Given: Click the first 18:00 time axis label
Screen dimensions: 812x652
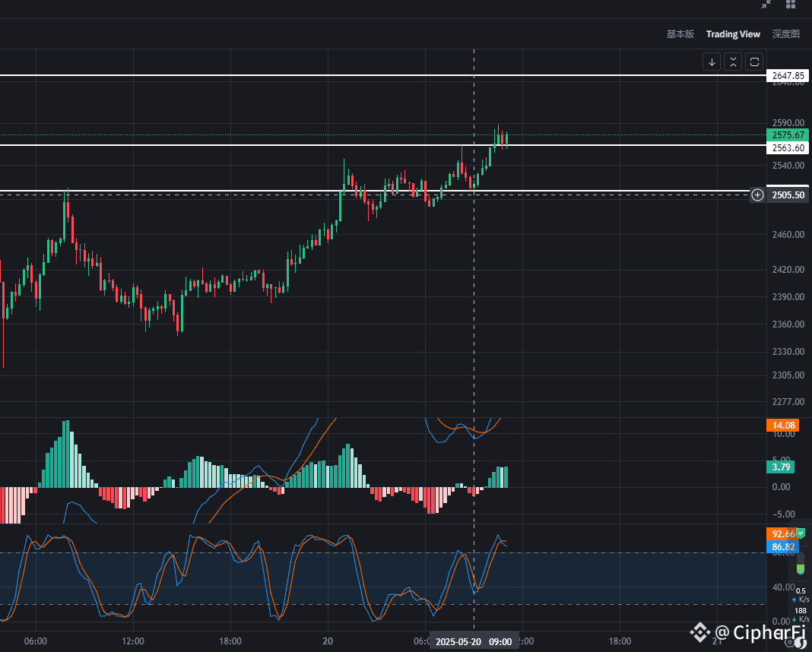Looking at the screenshot, I should tap(230, 641).
